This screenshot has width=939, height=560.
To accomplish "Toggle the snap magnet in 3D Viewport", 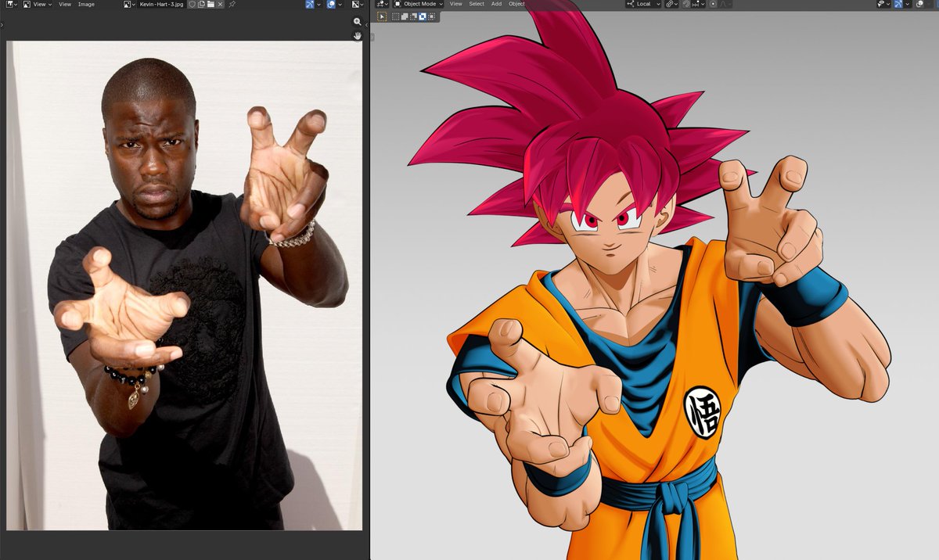I will pyautogui.click(x=686, y=4).
